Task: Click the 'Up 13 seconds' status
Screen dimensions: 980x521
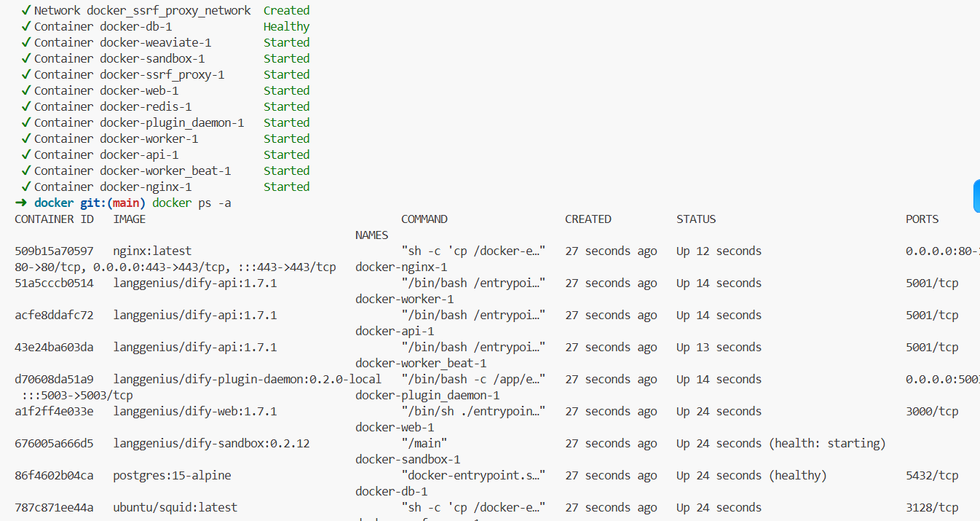Action: point(719,348)
